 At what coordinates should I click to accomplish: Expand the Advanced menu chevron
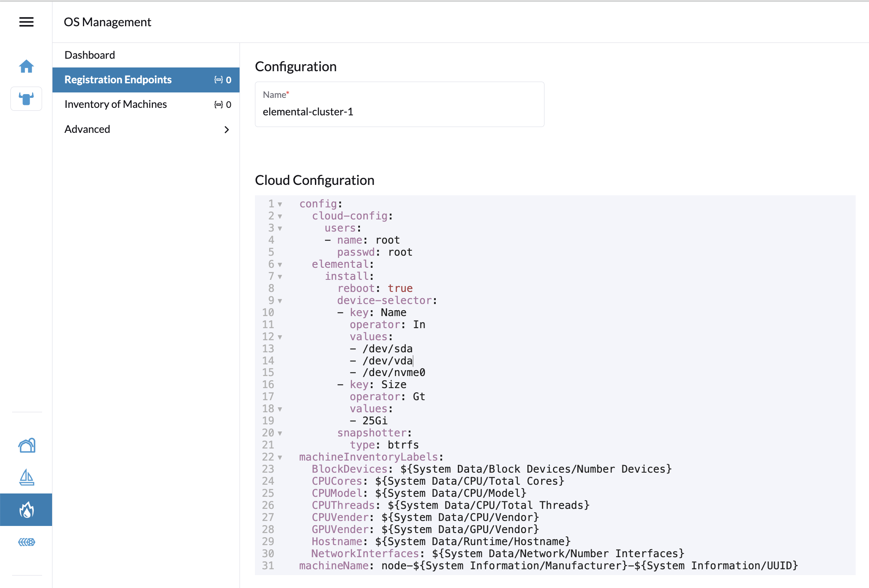[x=227, y=130]
